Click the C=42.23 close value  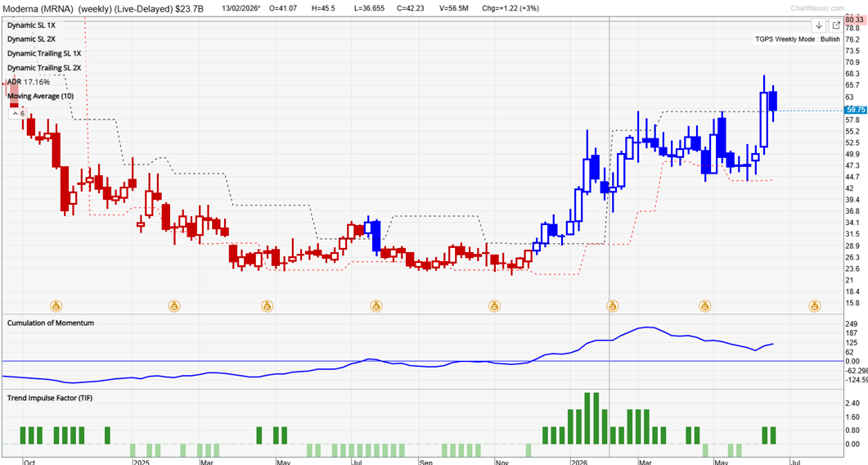412,8
